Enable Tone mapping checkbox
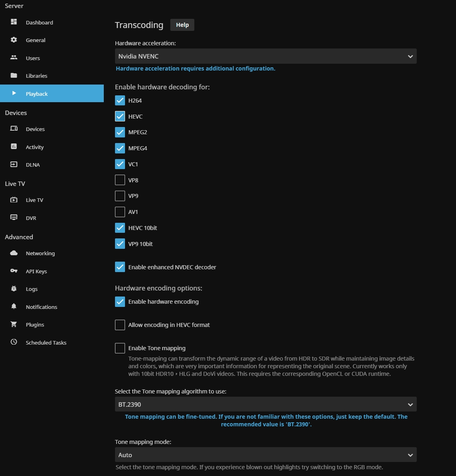The image size is (456, 476). (120, 348)
